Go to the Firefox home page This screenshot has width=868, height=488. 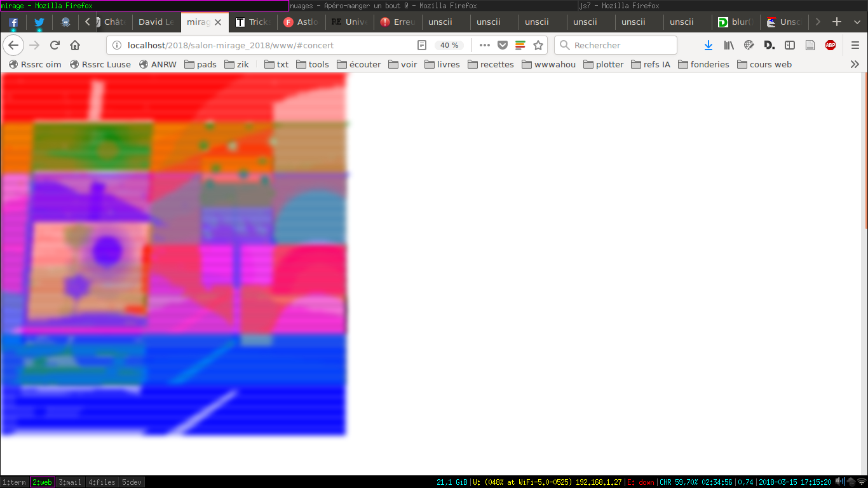75,45
